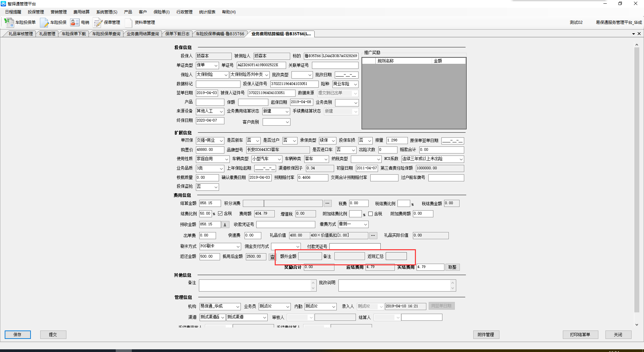Uncheck 含税 beside 结费比例
The image size is (644, 352).
pyautogui.click(x=220, y=214)
